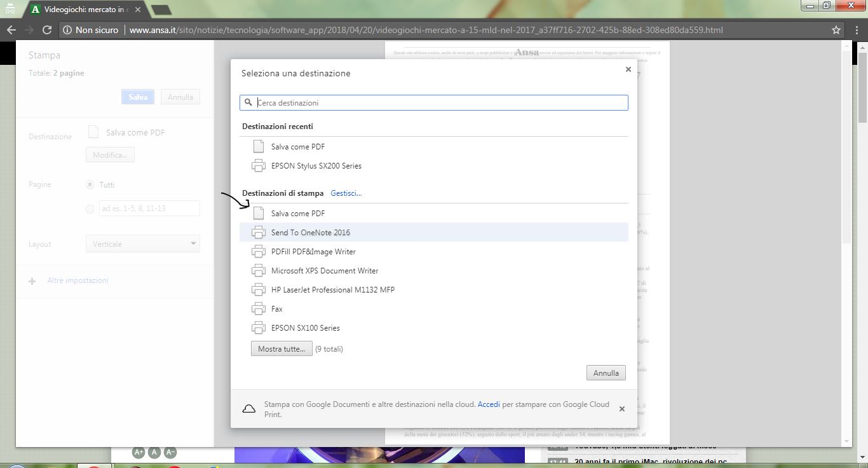Click the printer icon beside Send To OneNote 2016
868x468 pixels.
click(258, 232)
